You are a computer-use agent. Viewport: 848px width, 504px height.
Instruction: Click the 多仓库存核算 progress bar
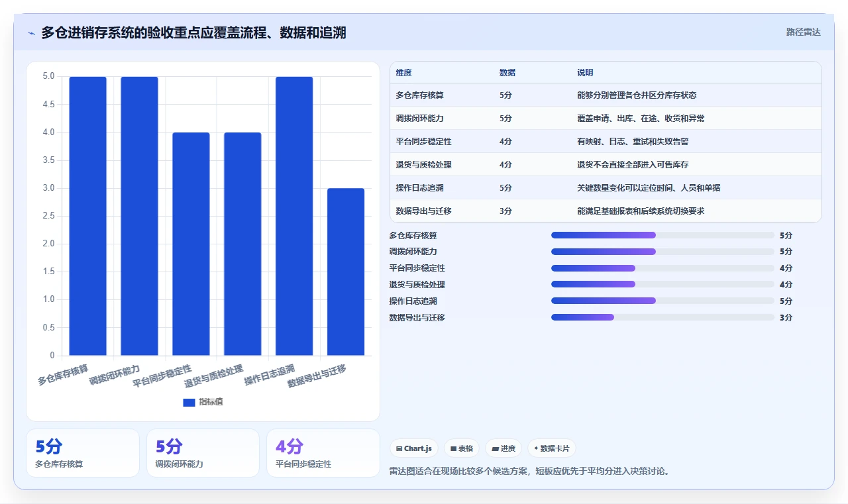pyautogui.click(x=662, y=235)
